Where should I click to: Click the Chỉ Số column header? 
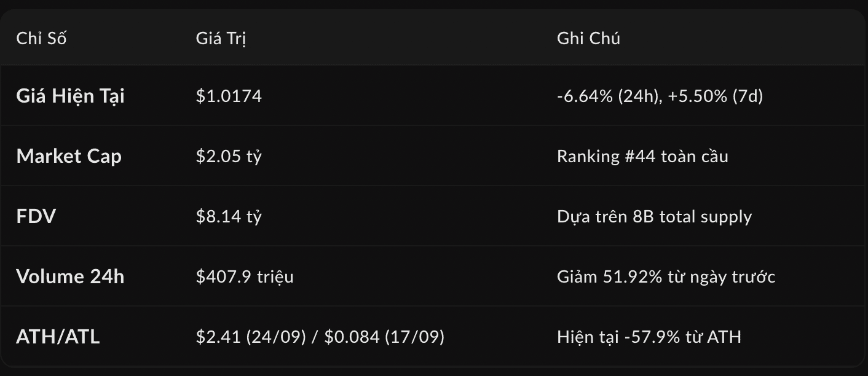click(x=41, y=38)
